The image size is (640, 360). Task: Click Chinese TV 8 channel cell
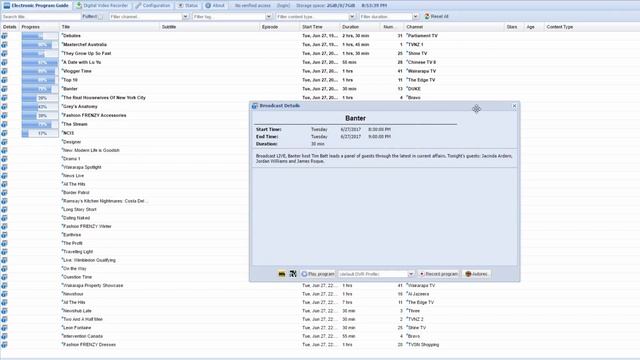[422, 62]
